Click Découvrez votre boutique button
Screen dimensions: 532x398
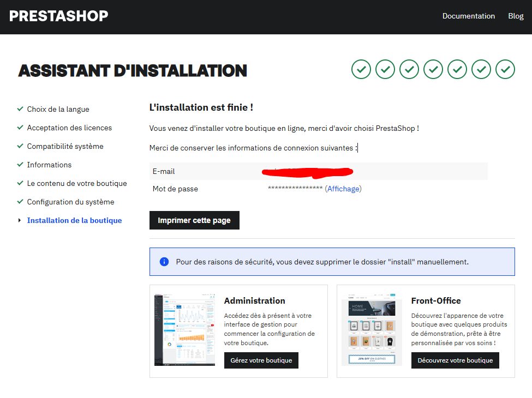tap(455, 360)
